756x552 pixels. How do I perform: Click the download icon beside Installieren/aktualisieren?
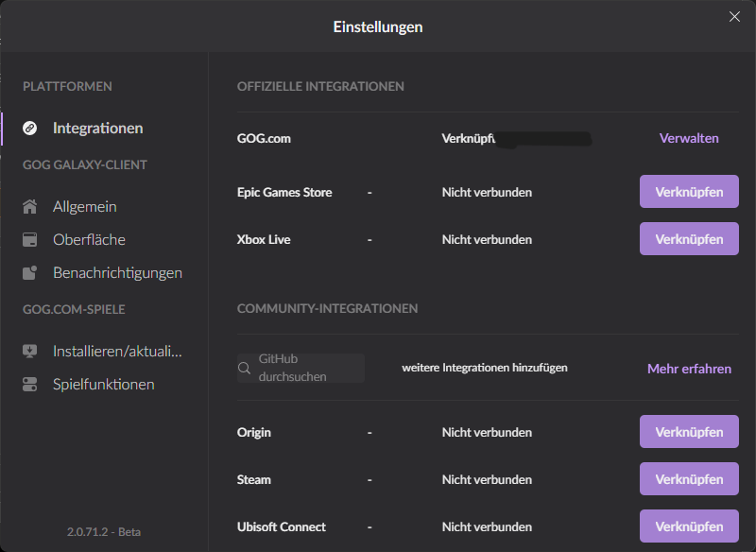[x=29, y=351]
